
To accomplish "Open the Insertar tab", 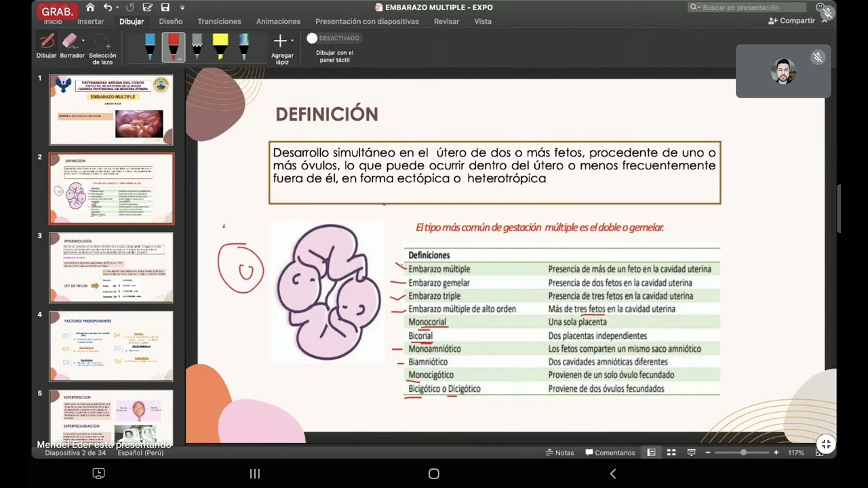I will pos(91,21).
